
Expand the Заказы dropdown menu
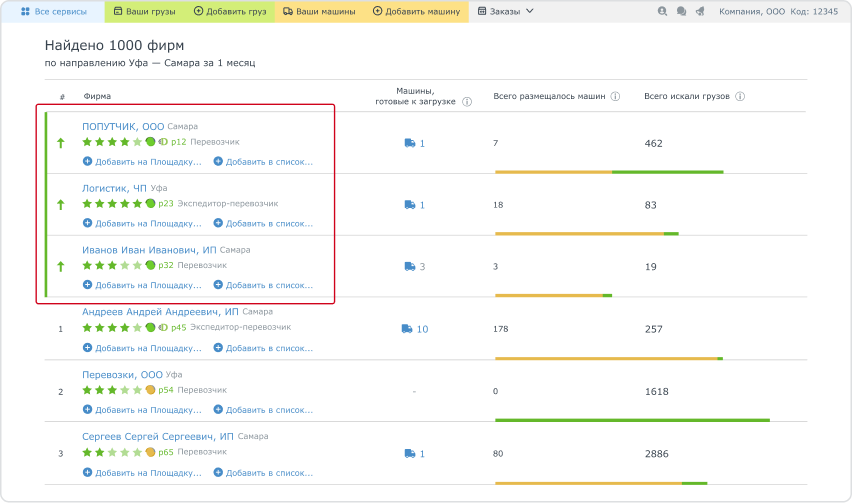[x=506, y=12]
